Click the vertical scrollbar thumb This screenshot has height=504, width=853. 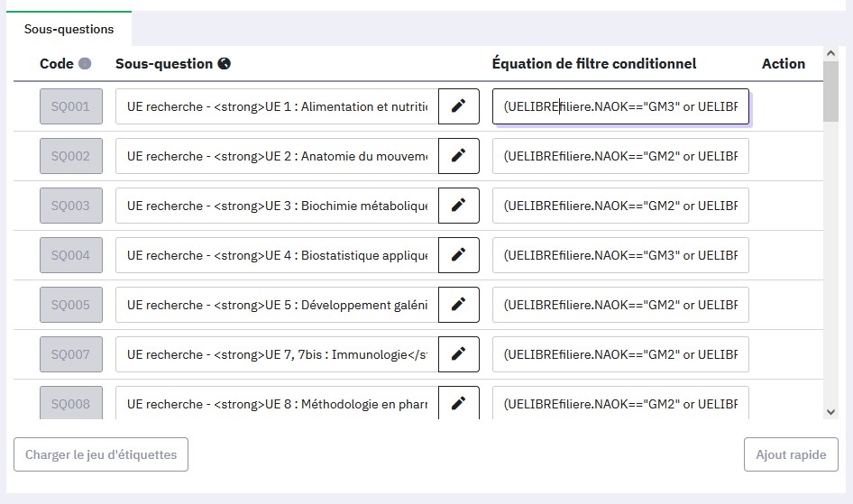pyautogui.click(x=830, y=90)
